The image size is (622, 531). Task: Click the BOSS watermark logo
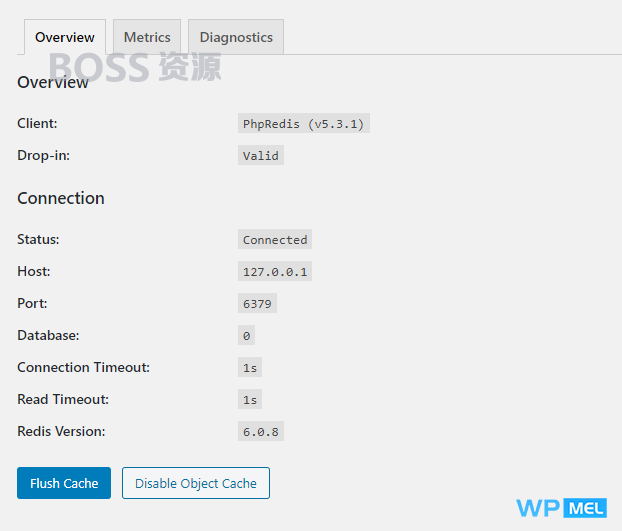(135, 67)
